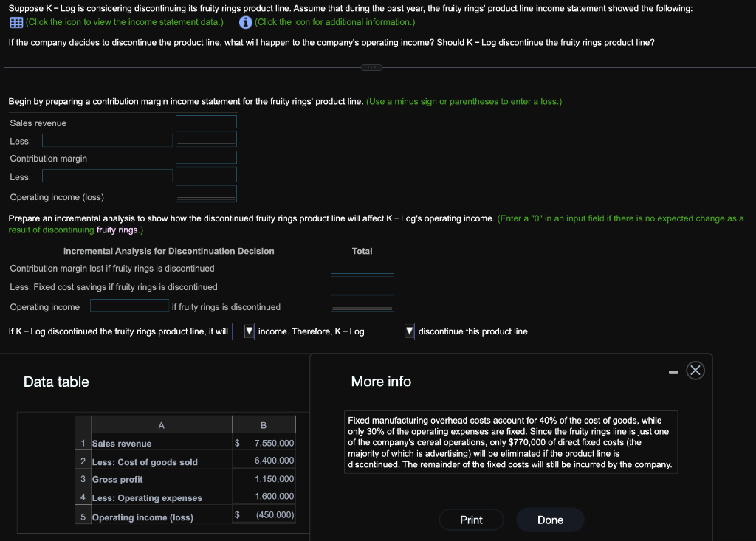756x541 pixels.
Task: Click the '1,150,000' value cell
Action: [x=264, y=479]
